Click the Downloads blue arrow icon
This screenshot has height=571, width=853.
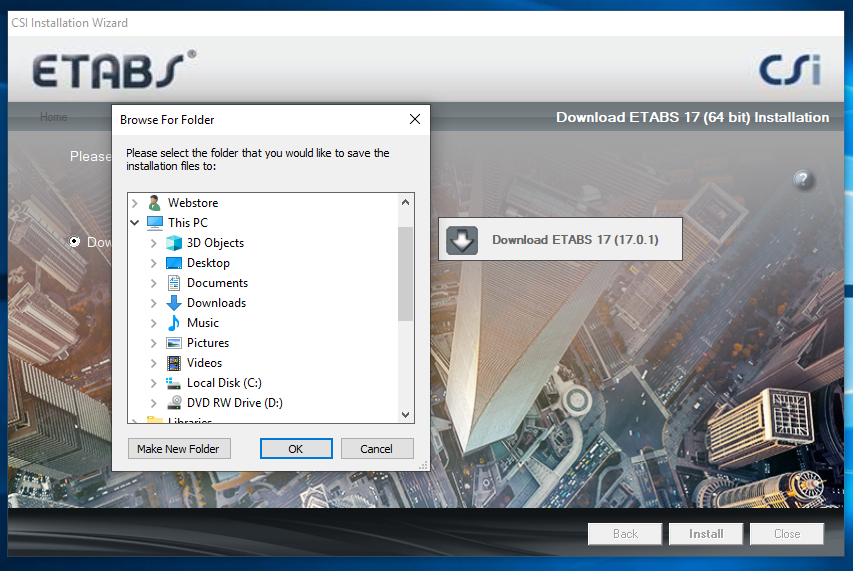tap(174, 303)
